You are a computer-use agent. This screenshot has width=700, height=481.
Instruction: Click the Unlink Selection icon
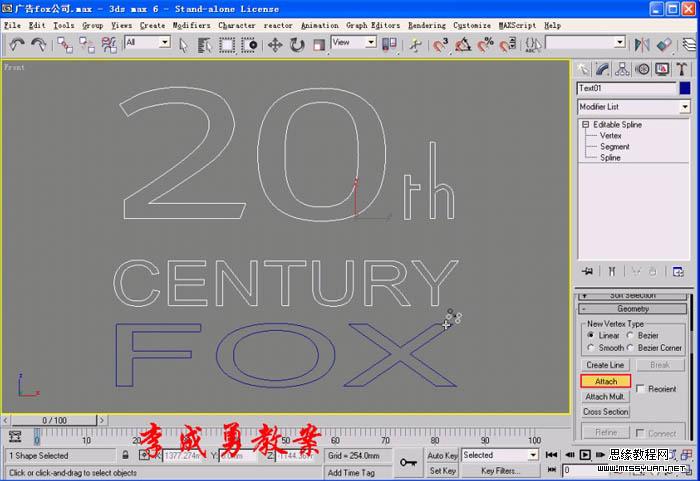pyautogui.click(x=87, y=45)
